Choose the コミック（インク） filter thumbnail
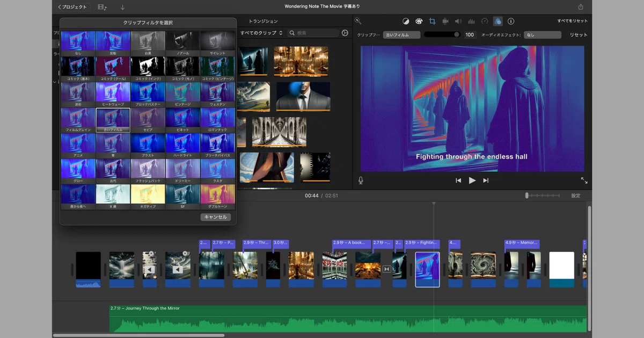Image resolution: width=644 pixels, height=338 pixels. (x=148, y=69)
